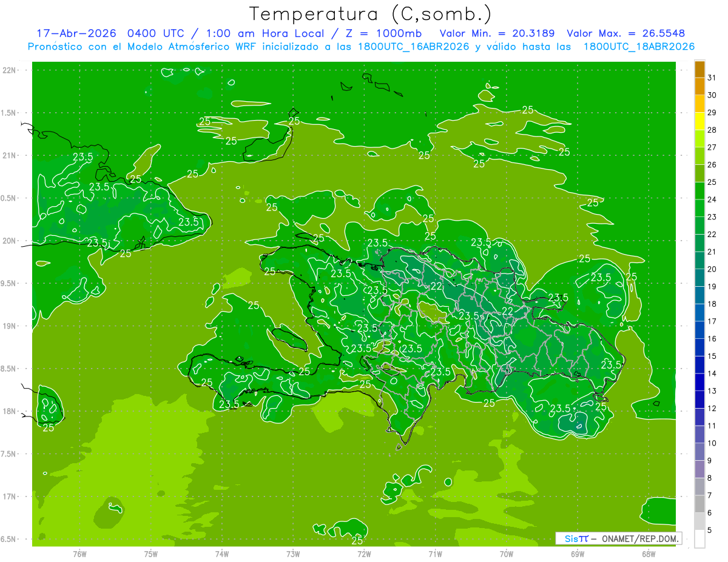Click the 18N latitude axis label
Screen dimensions: 728x562
click(x=10, y=411)
